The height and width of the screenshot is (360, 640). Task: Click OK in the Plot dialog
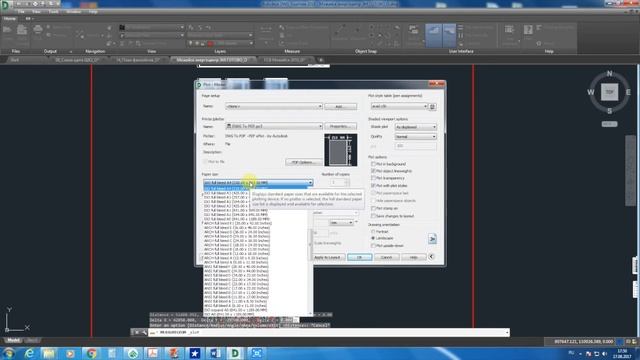[x=360, y=257]
